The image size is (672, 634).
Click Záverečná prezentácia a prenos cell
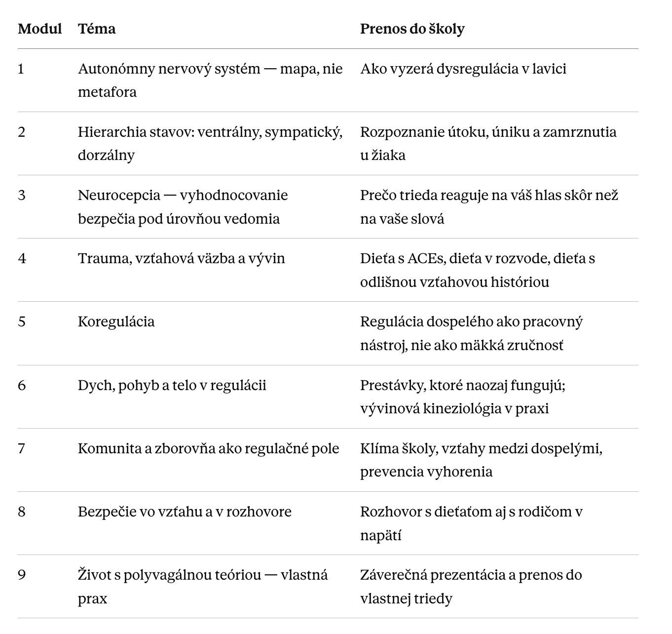pos(471,587)
